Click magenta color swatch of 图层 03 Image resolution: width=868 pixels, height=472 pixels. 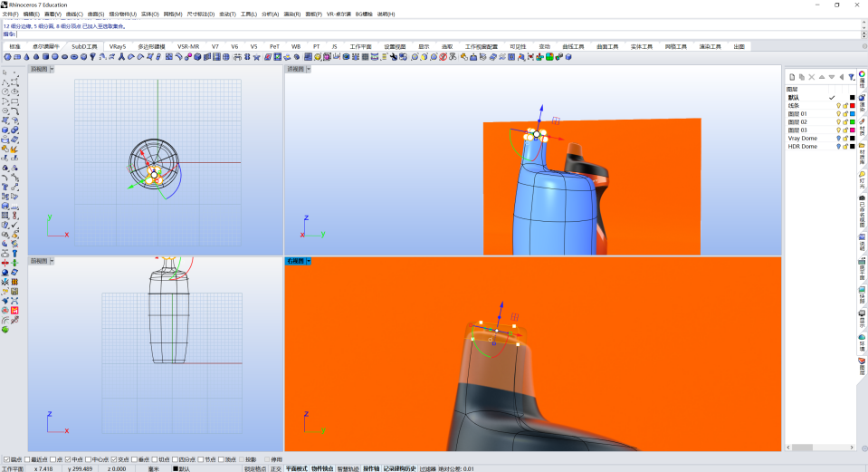coord(853,130)
